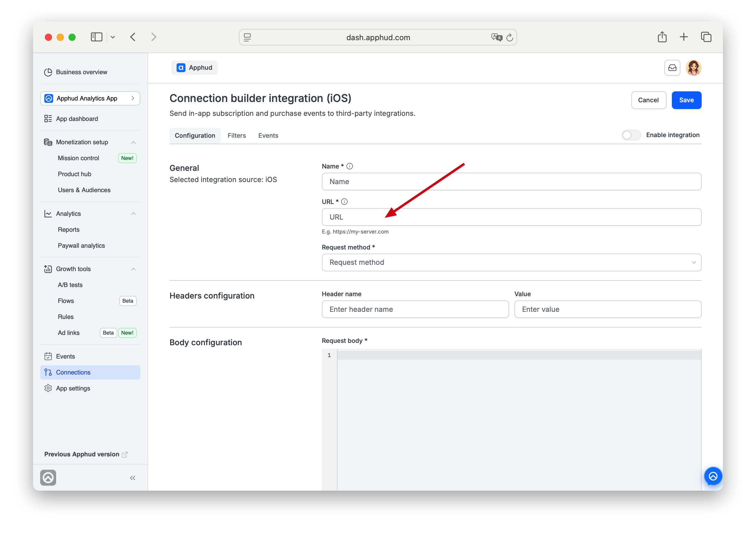The image size is (756, 535).
Task: Open the blue support chat bubble
Action: click(x=713, y=476)
